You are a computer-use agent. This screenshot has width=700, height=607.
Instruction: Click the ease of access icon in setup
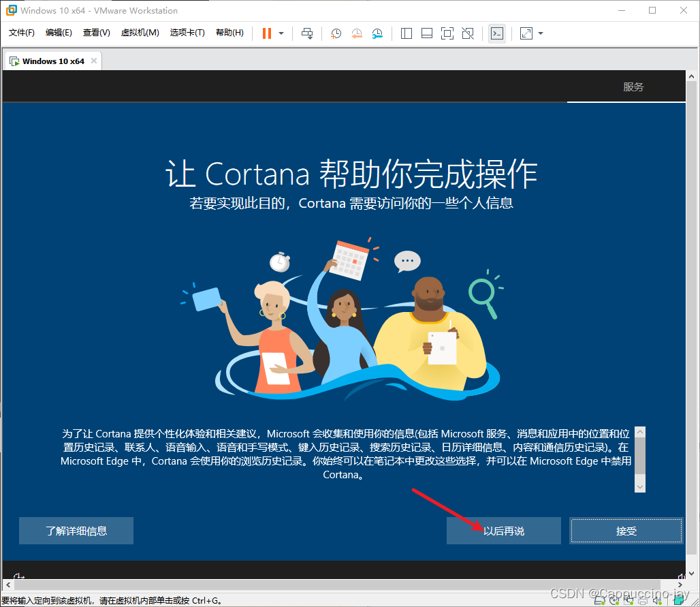pos(19,575)
